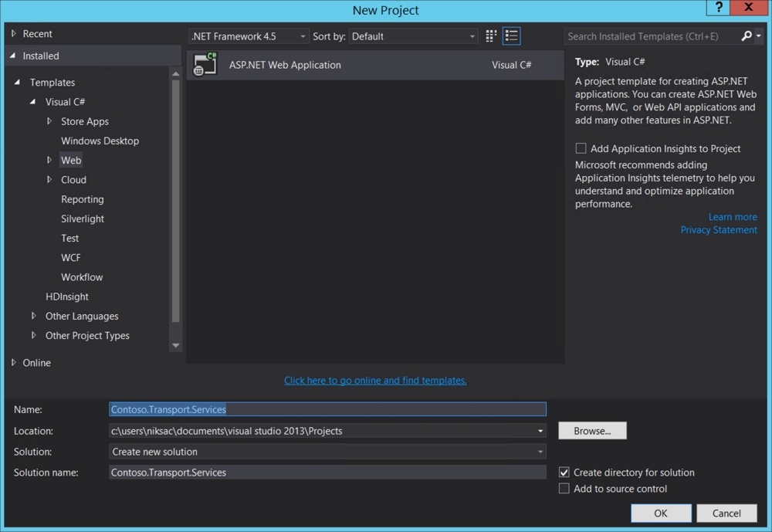Expand Other Languages node
The image size is (772, 532).
point(33,316)
